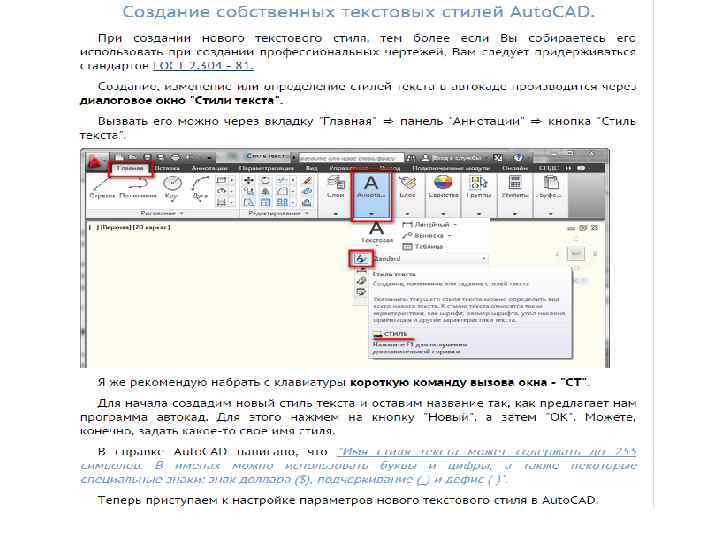Click the Move tool in the editing panel
The image size is (720, 540).
[248, 180]
